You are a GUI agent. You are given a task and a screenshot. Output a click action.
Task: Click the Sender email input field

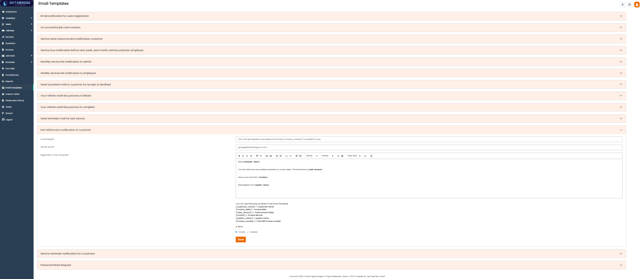tap(429, 147)
